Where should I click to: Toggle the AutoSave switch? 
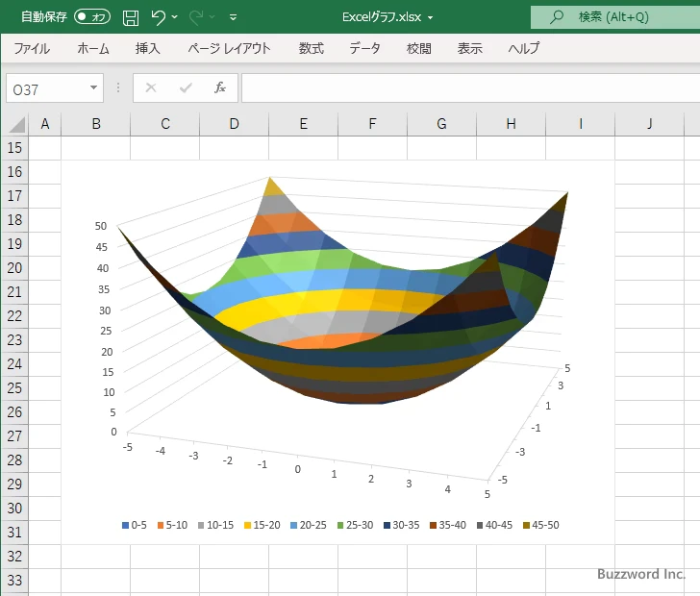click(x=92, y=17)
